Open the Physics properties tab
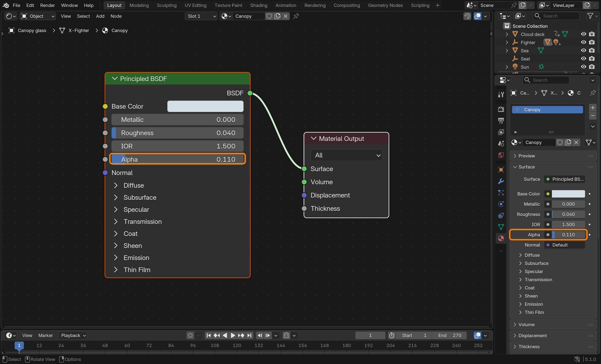 [x=501, y=204]
